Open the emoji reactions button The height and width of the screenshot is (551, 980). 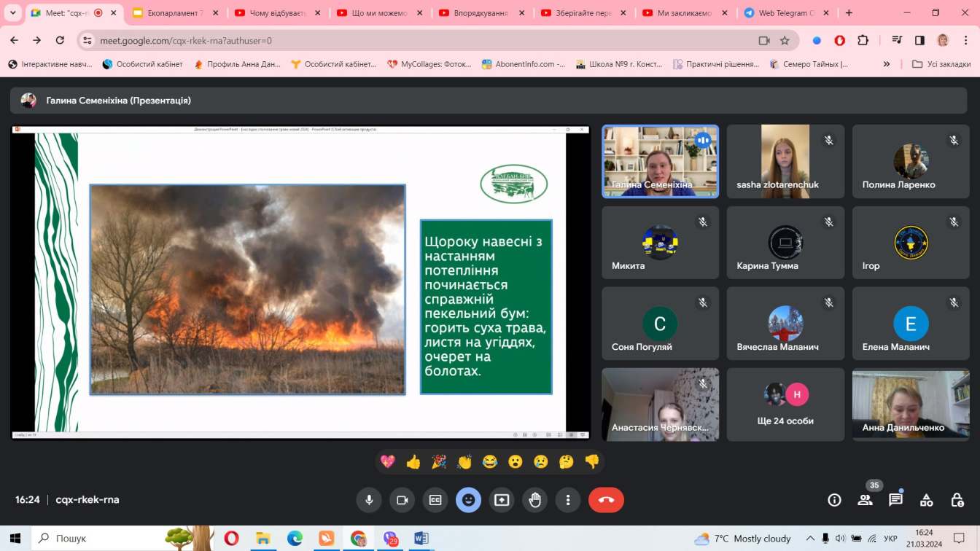point(468,500)
